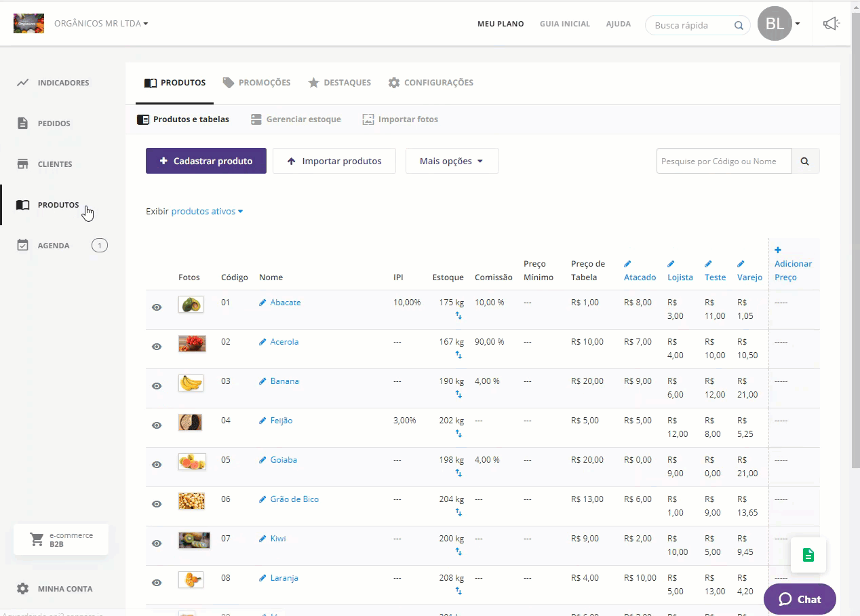Hide the Kiwi product using eye icon
Screen dimensions: 860x616
[157, 543]
